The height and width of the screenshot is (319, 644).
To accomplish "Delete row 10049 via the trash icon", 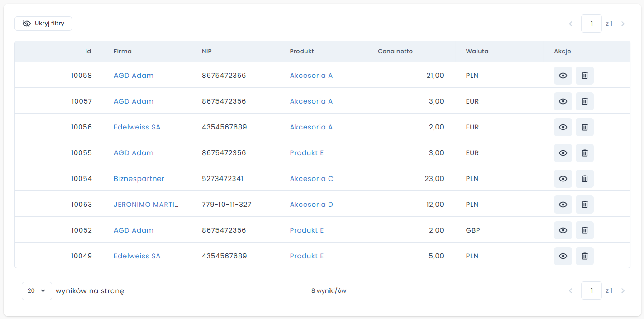I will (584, 256).
